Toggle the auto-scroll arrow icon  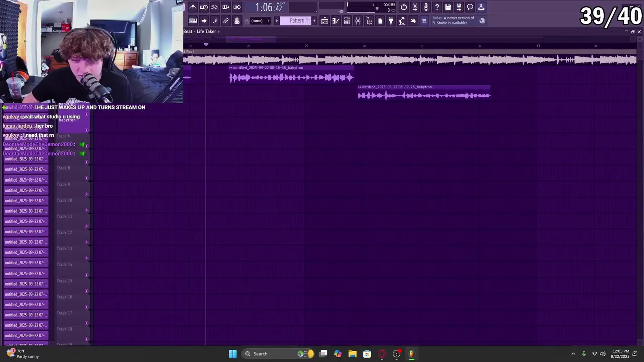pyautogui.click(x=204, y=21)
